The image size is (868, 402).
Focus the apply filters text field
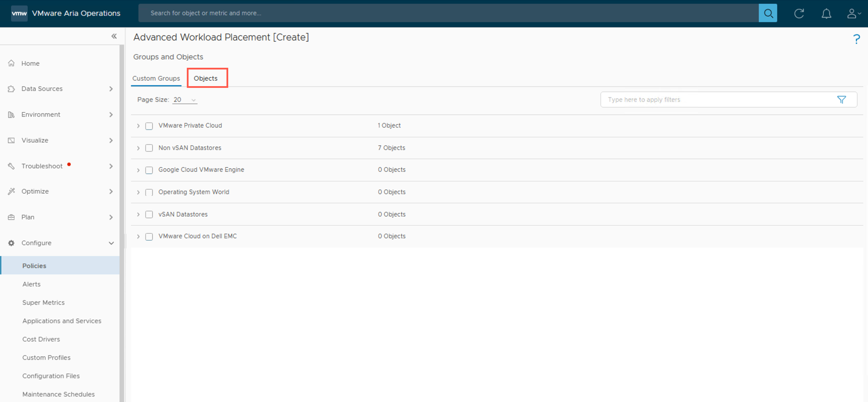point(718,100)
